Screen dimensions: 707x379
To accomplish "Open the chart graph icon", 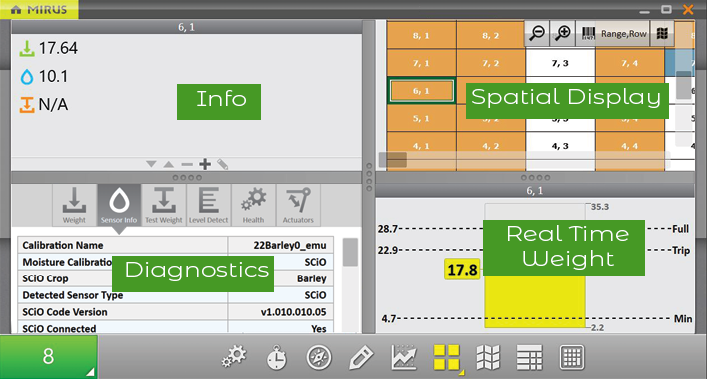I will 404,357.
